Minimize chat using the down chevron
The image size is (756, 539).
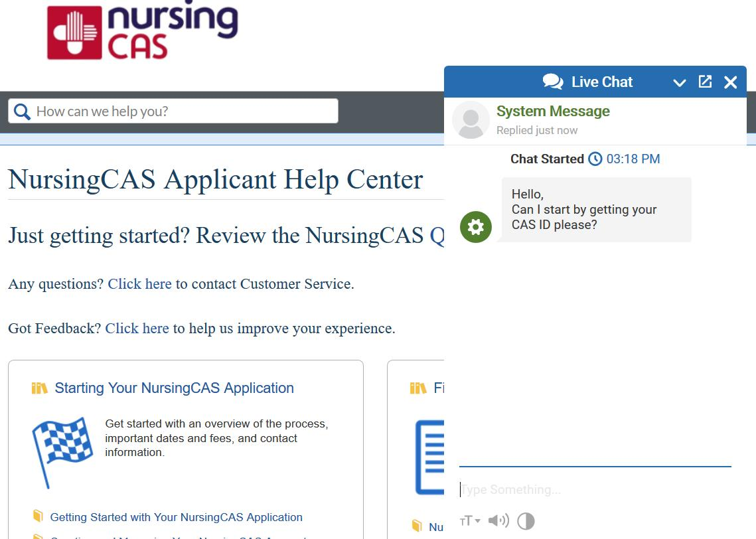[679, 82]
